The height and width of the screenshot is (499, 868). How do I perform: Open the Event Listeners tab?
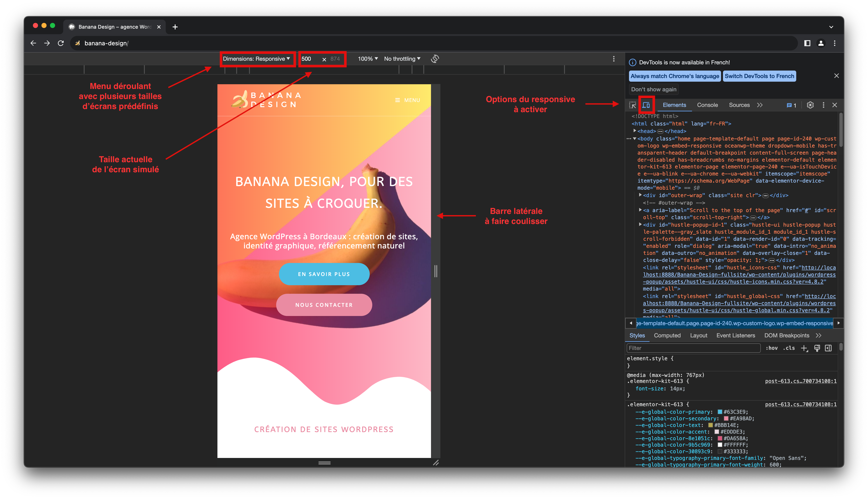(736, 335)
